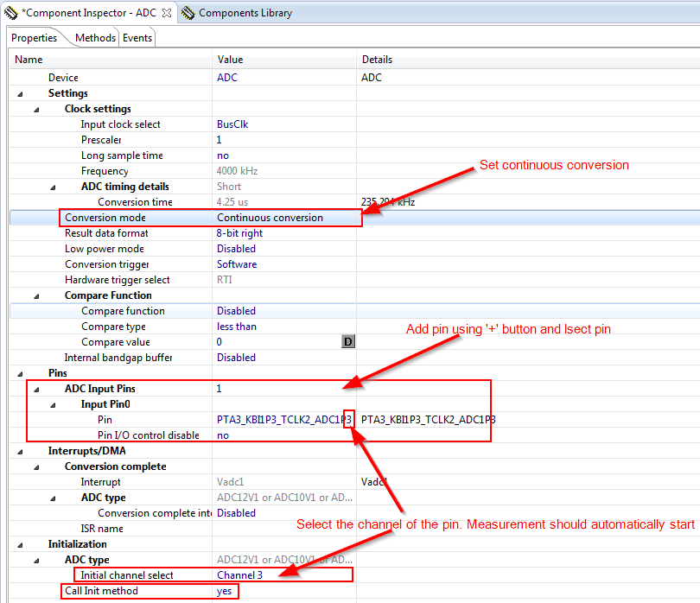This screenshot has width=700, height=603.
Task: Toggle Pin I/O control disable value no
Action: tap(223, 435)
